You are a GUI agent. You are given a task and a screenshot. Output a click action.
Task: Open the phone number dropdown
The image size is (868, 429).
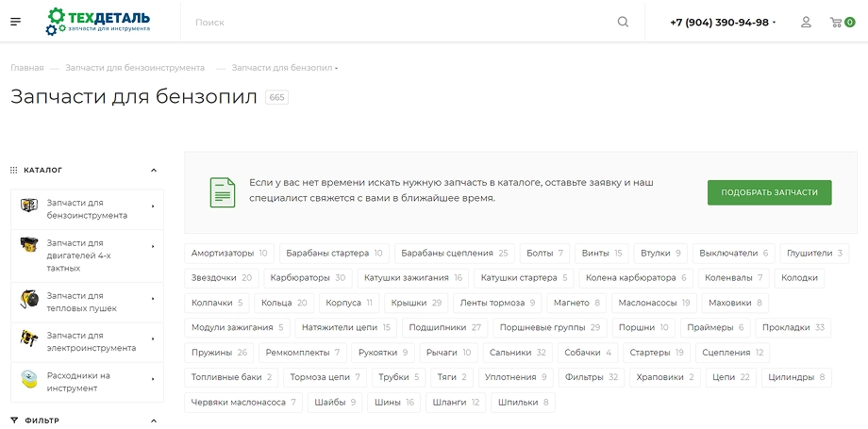[774, 23]
